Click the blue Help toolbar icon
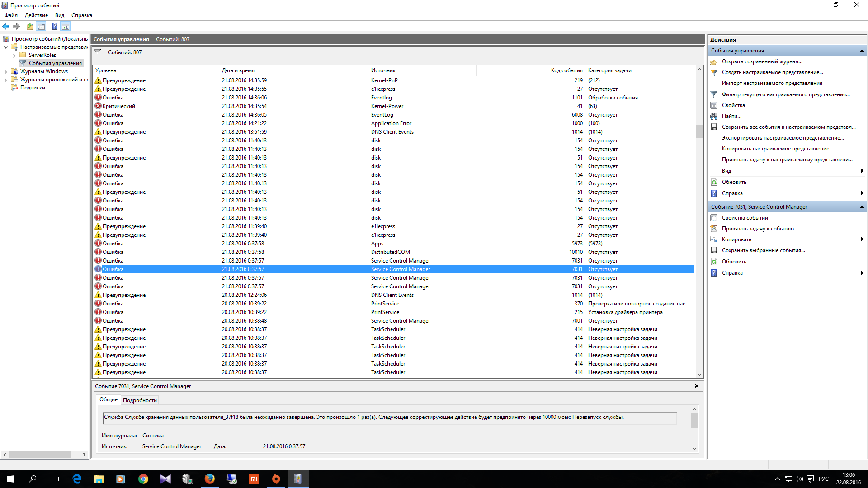Screen dimensions: 868x488 [x=54, y=26]
